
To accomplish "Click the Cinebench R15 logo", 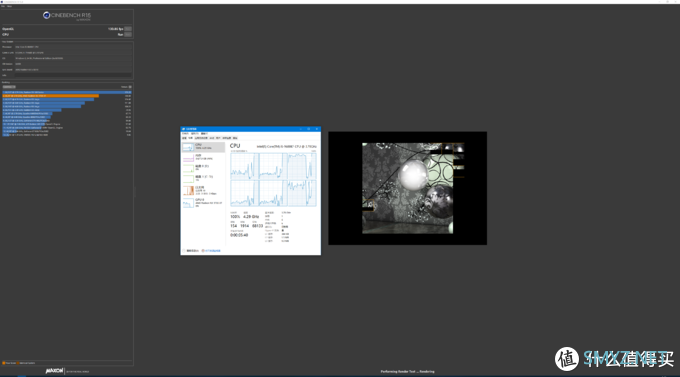I will point(67,16).
